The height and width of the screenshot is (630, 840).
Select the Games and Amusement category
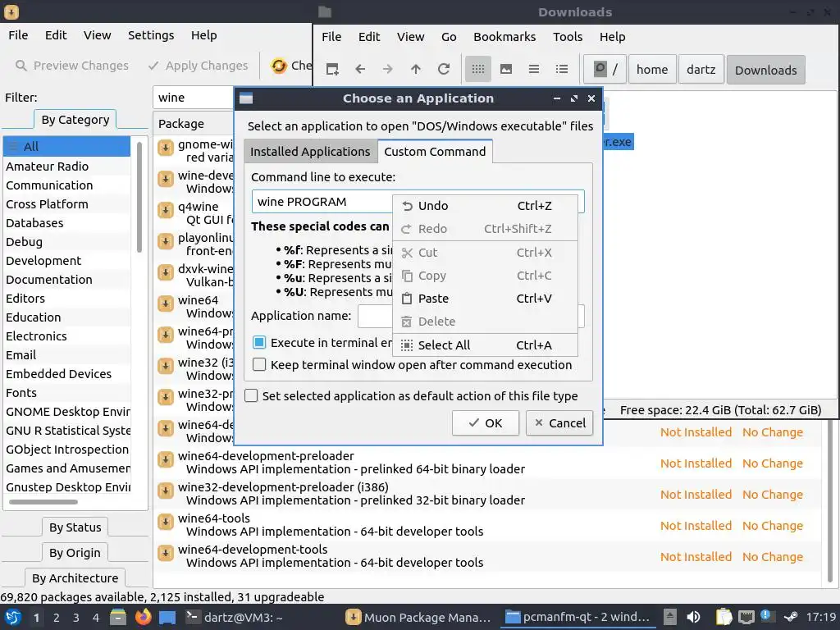[68, 468]
